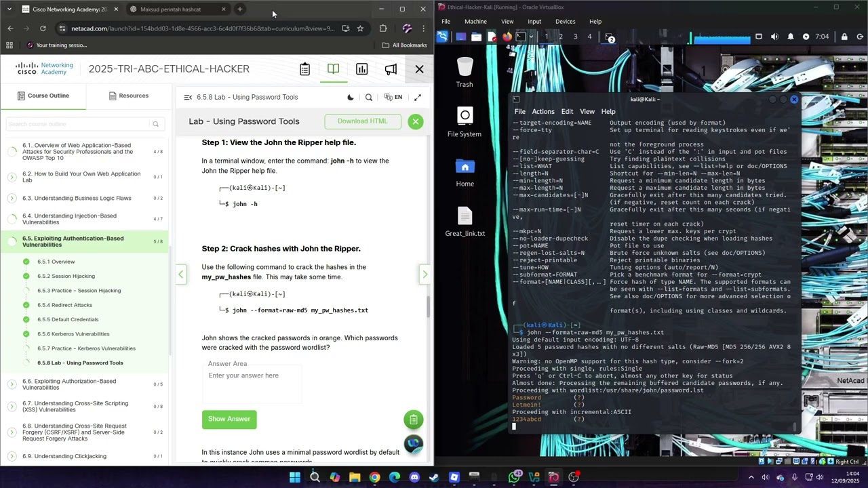Image resolution: width=868 pixels, height=488 pixels.
Task: Go to the next page arrow in lab
Action: 425,274
